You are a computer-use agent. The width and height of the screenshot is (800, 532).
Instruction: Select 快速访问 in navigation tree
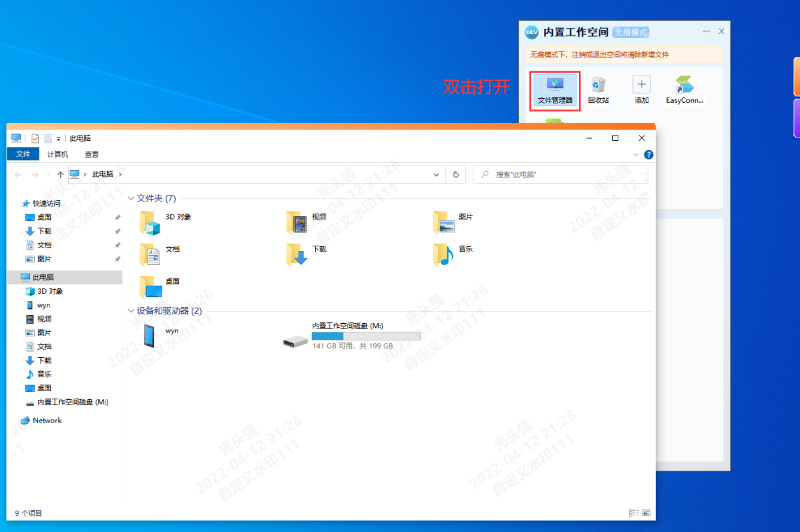coord(47,204)
